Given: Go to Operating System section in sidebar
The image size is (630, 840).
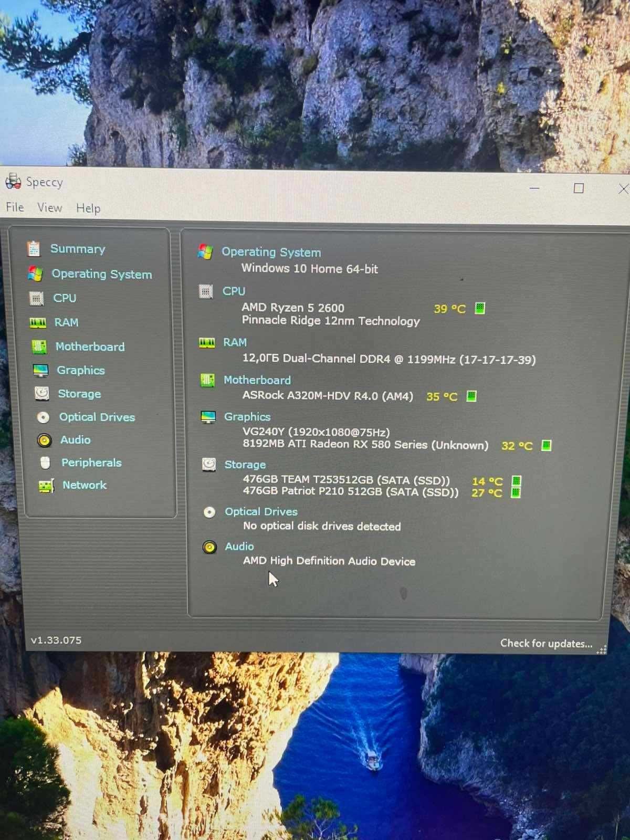Looking at the screenshot, I should 102,274.
